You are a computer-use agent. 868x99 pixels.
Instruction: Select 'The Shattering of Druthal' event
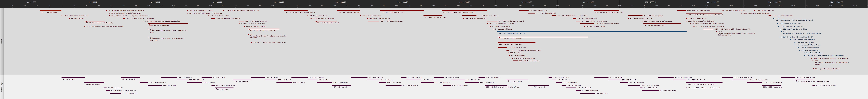511,21
